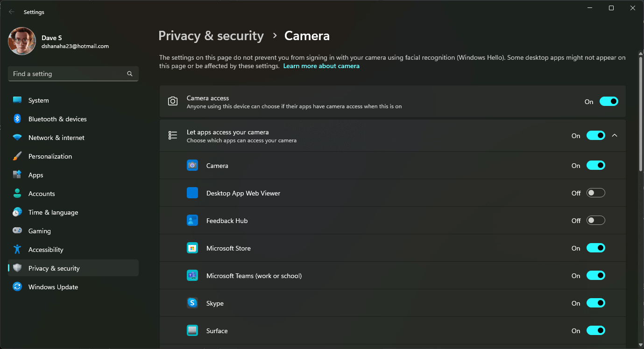Click the Apps icon in the sidebar
Image resolution: width=644 pixels, height=349 pixels.
(17, 175)
